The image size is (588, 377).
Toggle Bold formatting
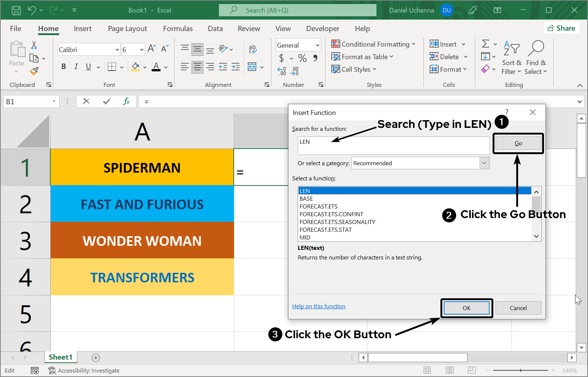[x=64, y=67]
